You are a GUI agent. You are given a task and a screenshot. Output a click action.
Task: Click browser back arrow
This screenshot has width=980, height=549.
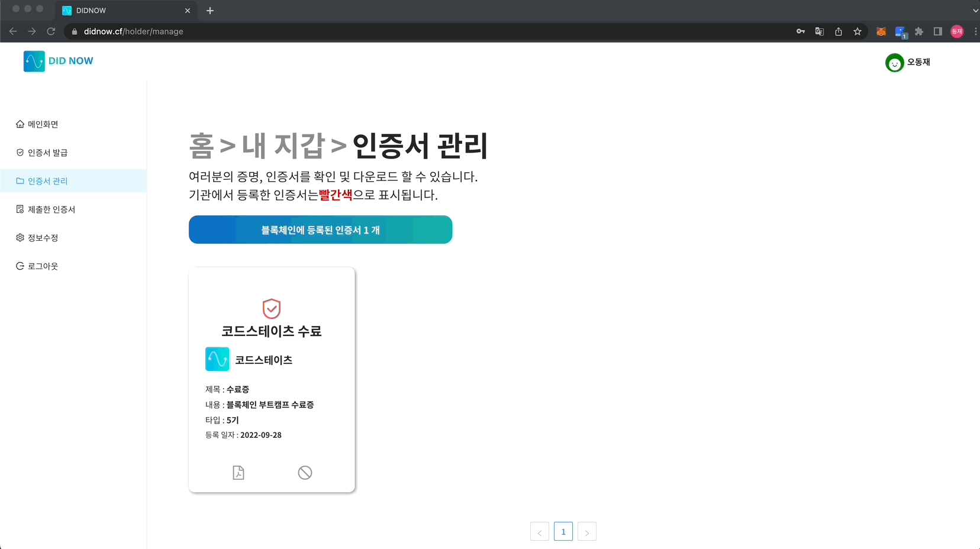pos(13,31)
